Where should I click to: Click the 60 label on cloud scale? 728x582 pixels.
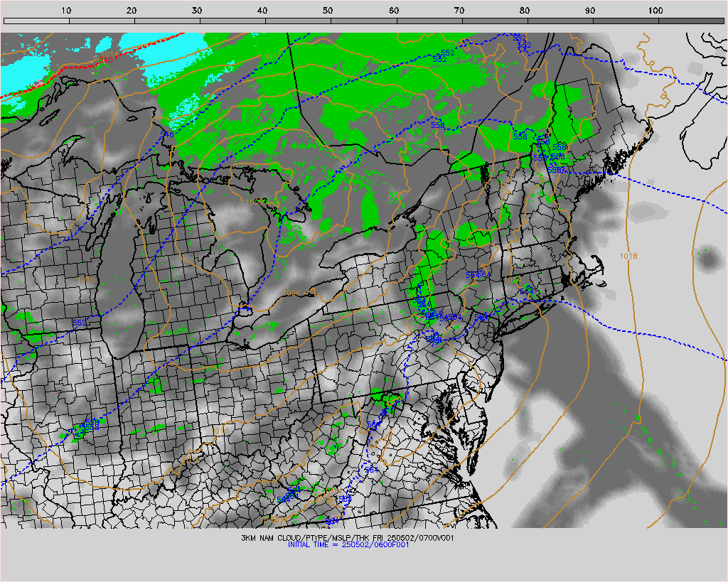pos(394,10)
